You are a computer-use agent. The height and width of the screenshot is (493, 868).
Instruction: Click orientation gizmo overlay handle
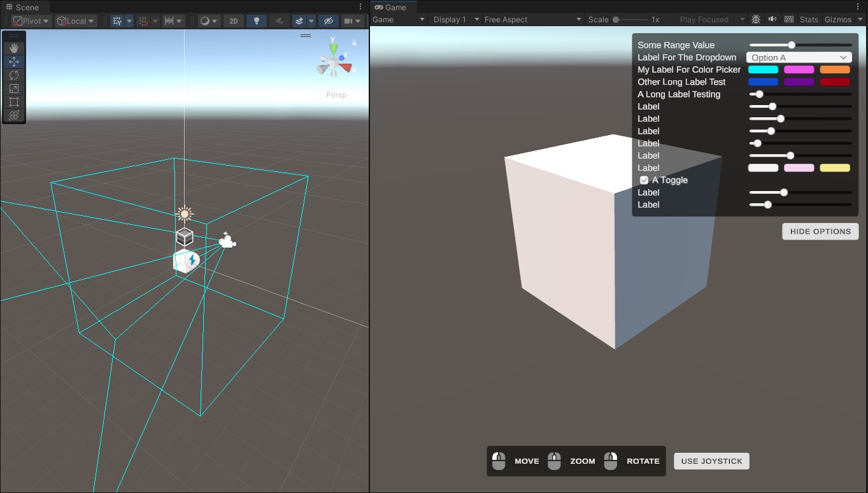coord(306,36)
